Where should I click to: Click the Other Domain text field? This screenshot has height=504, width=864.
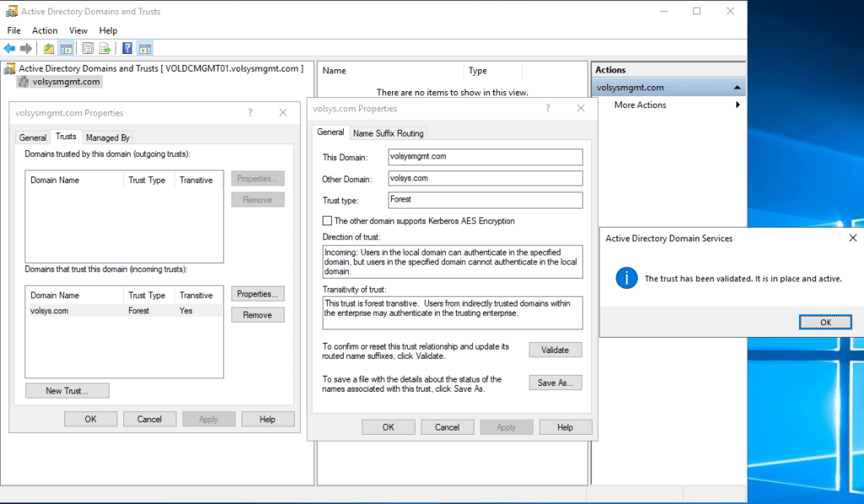point(485,178)
